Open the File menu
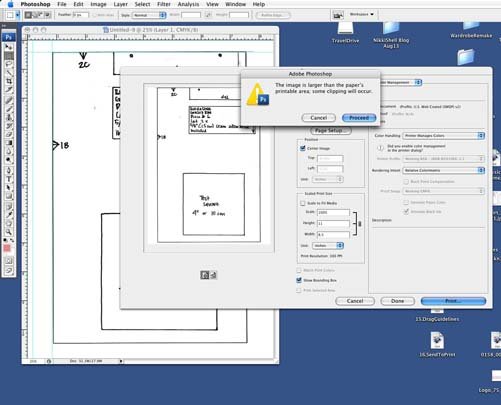This screenshot has height=405, width=501. pyautogui.click(x=62, y=4)
